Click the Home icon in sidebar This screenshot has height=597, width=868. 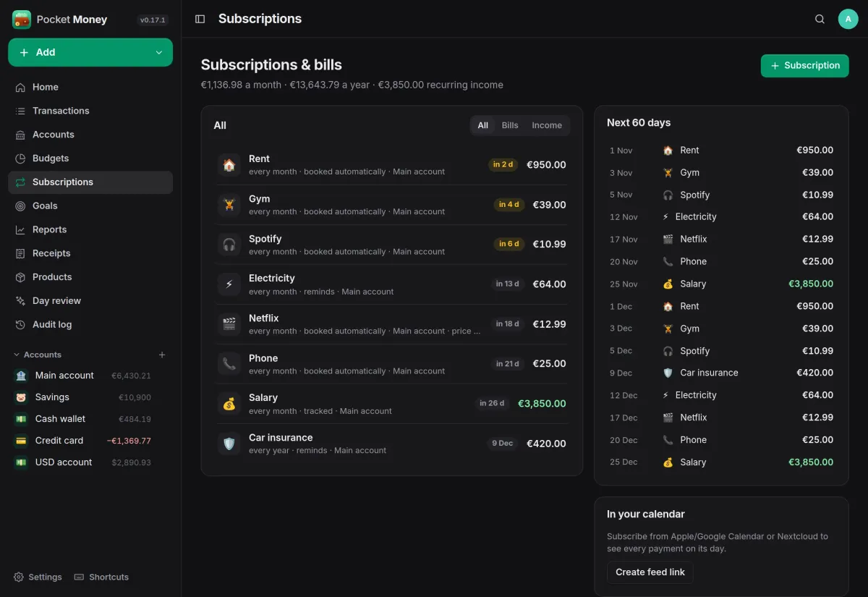pyautogui.click(x=20, y=87)
